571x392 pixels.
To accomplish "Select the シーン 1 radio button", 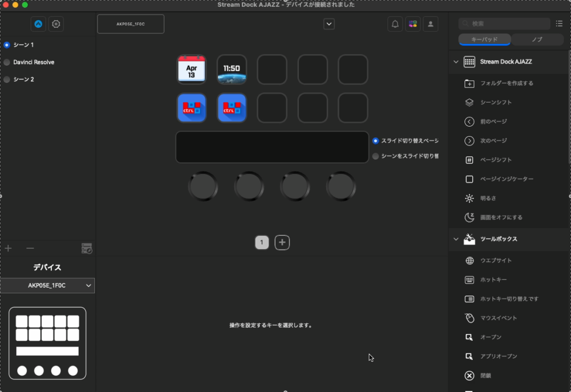I will tap(7, 45).
